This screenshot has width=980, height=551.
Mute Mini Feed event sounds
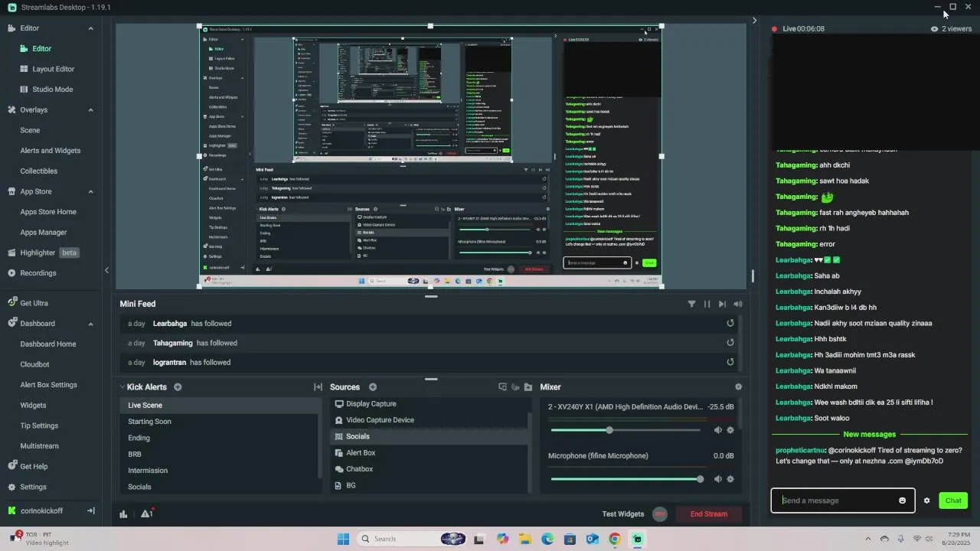click(738, 304)
